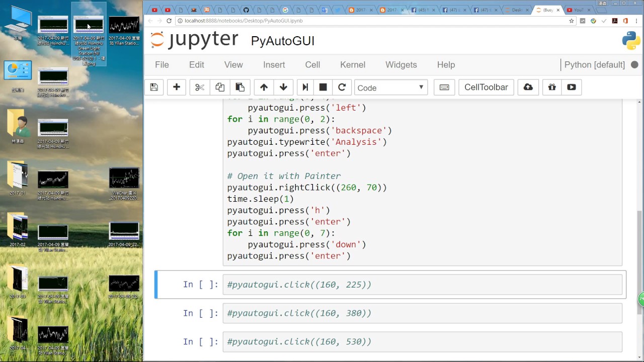Switch to the rightmost YouTube tab
The height and width of the screenshot is (362, 644).
point(579,10)
